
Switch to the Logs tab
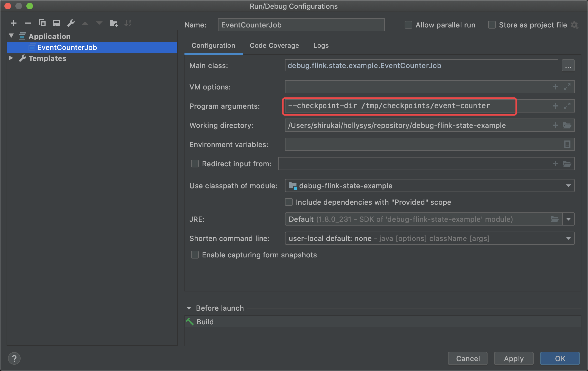[x=321, y=46]
